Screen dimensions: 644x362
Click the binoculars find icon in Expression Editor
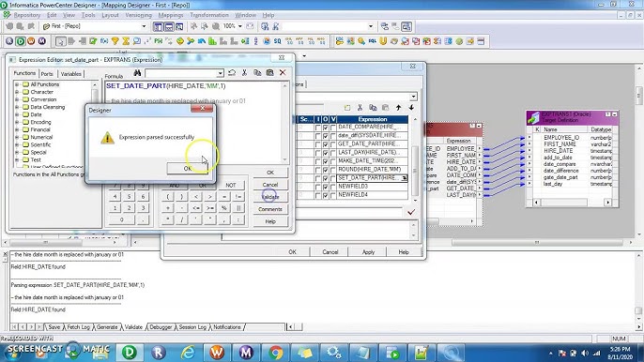coord(137,73)
